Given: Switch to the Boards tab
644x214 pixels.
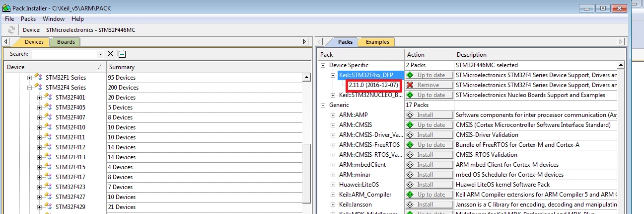Looking at the screenshot, I should point(66,42).
